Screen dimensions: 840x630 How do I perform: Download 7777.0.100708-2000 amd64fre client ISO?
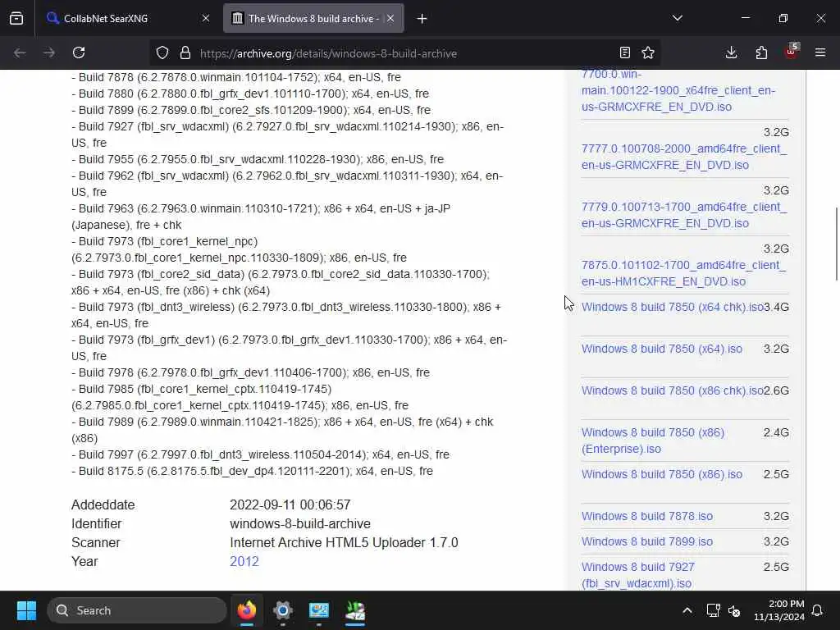click(684, 157)
